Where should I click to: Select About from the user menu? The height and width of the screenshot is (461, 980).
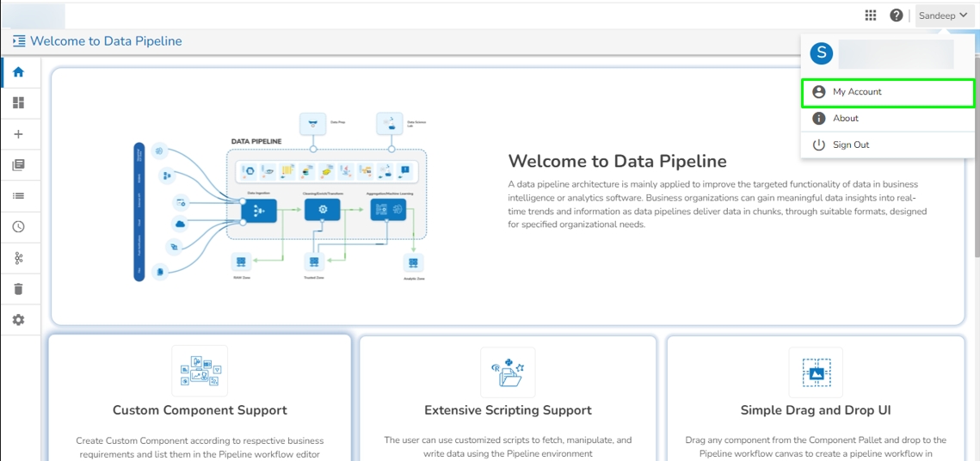click(x=887, y=118)
